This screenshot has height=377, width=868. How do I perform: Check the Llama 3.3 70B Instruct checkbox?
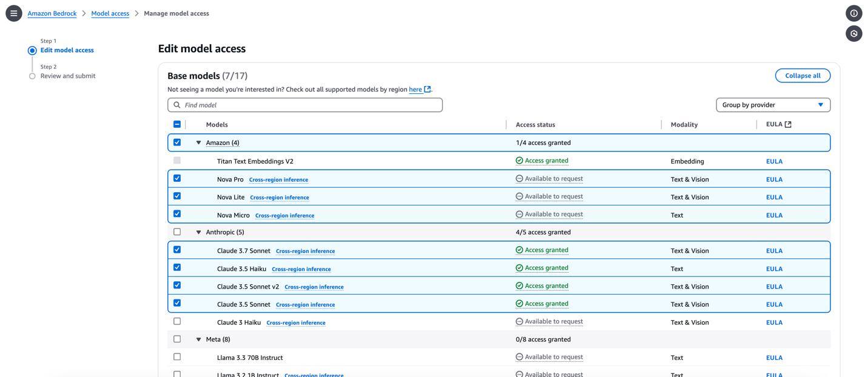177,357
